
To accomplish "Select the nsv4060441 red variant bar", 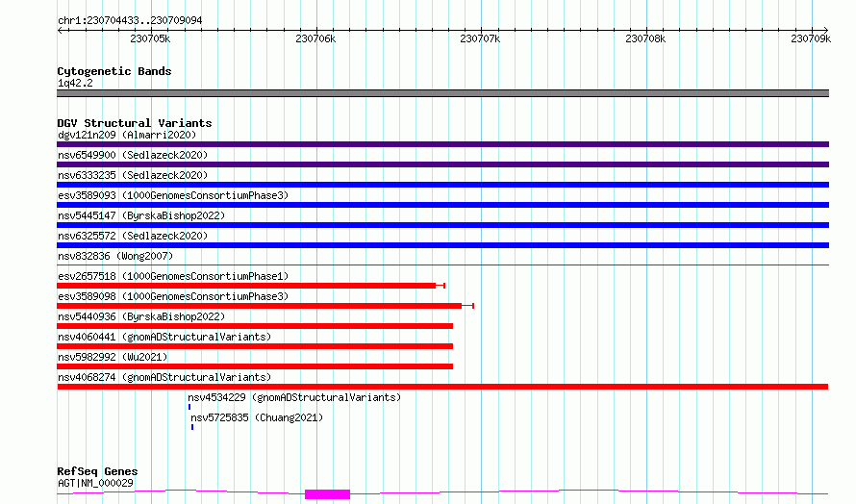I will tap(255, 346).
